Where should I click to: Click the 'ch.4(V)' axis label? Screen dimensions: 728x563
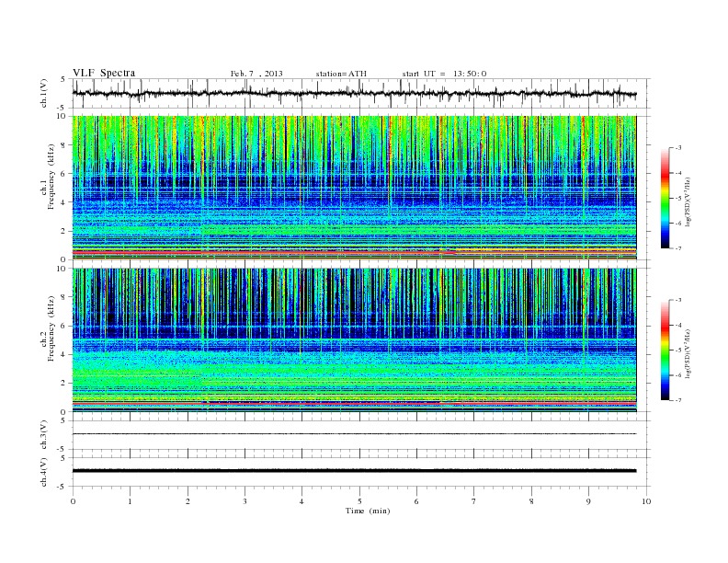(44, 472)
